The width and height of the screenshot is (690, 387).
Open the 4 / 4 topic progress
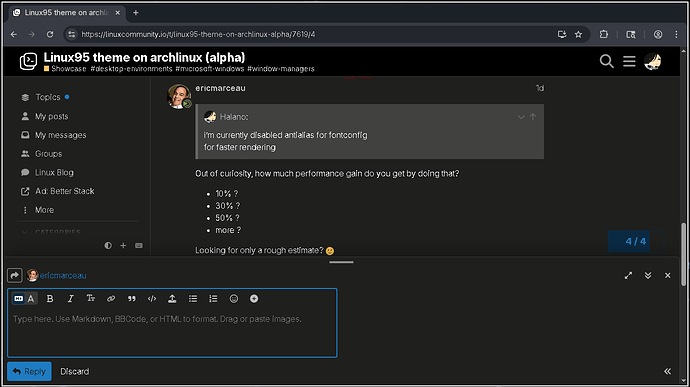(636, 241)
